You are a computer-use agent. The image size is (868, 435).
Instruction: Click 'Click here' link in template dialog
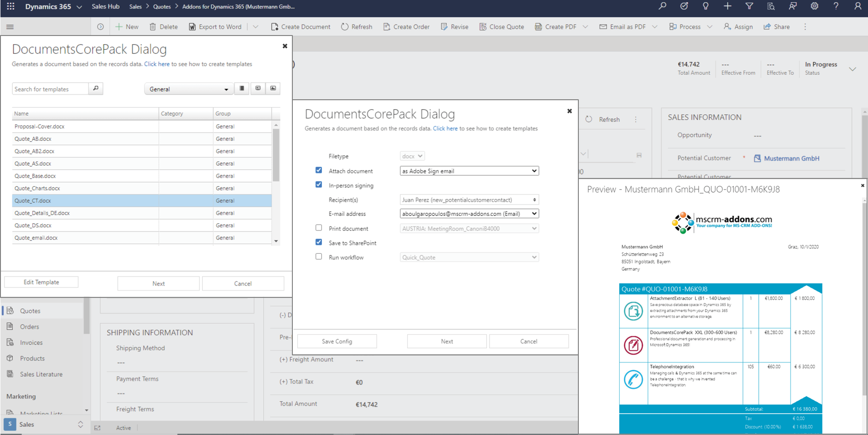point(157,64)
